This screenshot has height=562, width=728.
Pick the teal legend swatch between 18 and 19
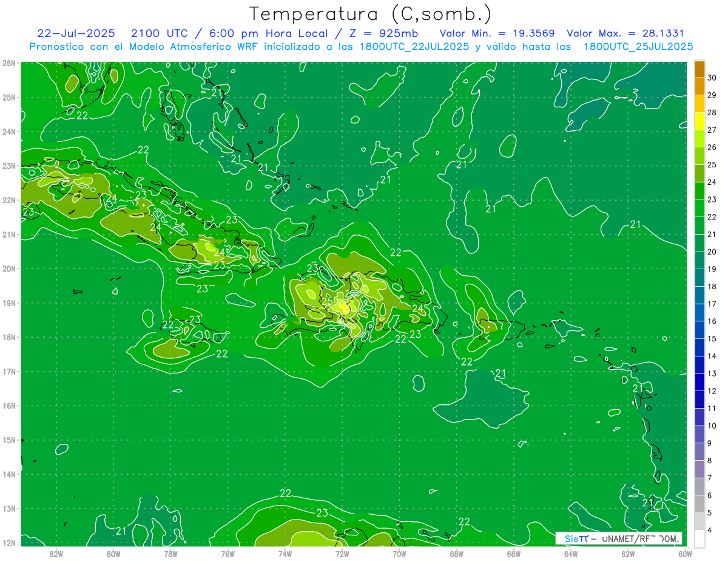(699, 278)
